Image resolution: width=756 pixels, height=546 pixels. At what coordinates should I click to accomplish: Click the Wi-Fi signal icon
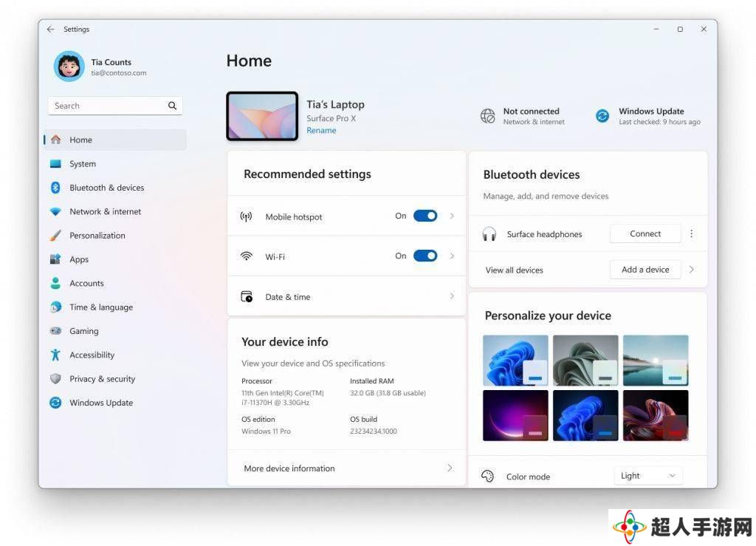(x=247, y=256)
